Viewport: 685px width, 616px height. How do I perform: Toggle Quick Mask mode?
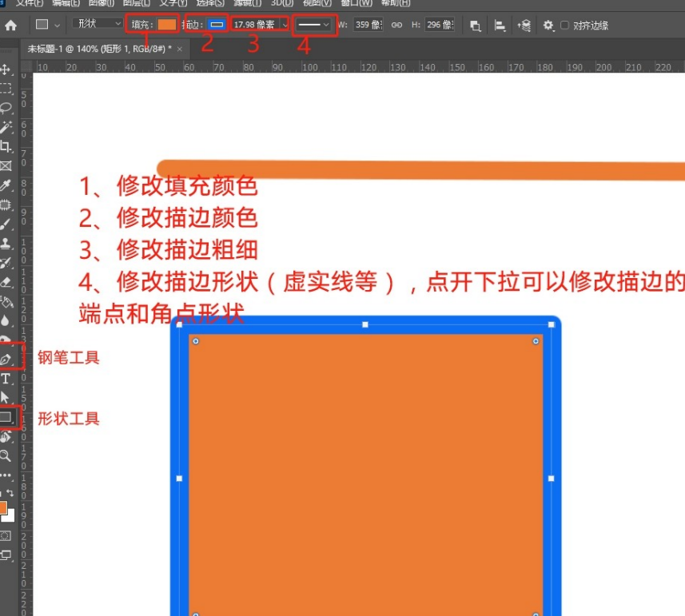coord(6,535)
